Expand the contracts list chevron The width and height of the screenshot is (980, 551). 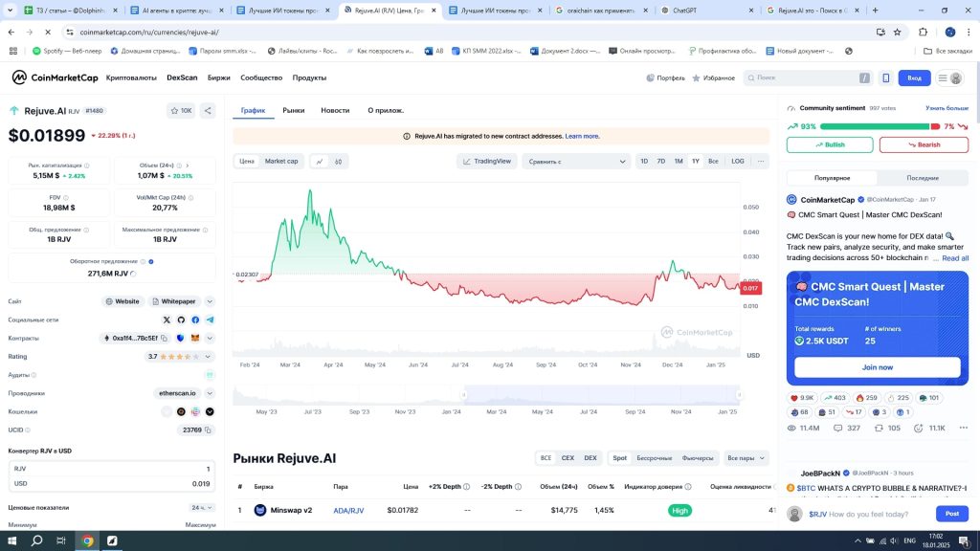tap(210, 338)
